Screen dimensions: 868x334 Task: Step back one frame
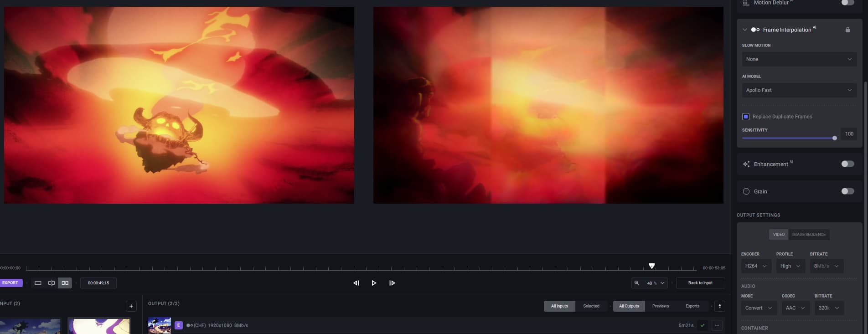356,283
